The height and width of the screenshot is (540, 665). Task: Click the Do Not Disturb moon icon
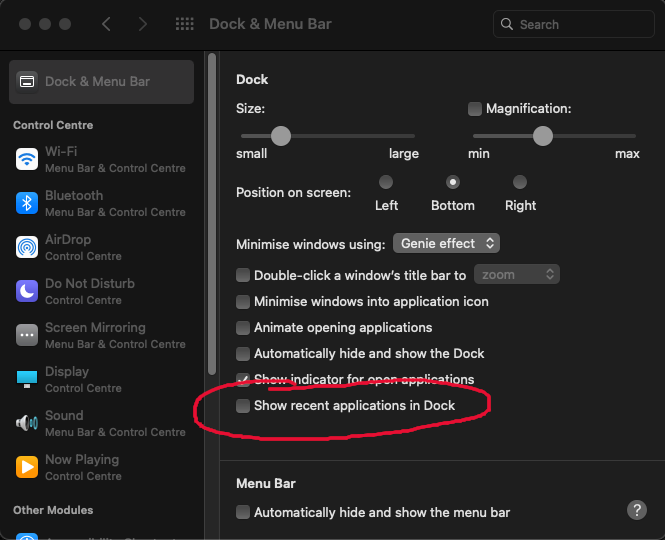(27, 291)
